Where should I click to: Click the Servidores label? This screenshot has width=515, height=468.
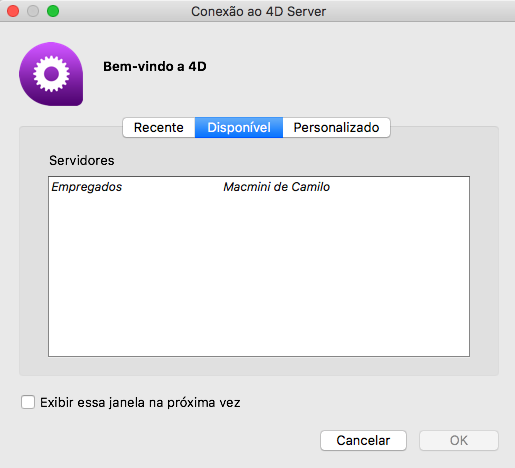[x=82, y=160]
